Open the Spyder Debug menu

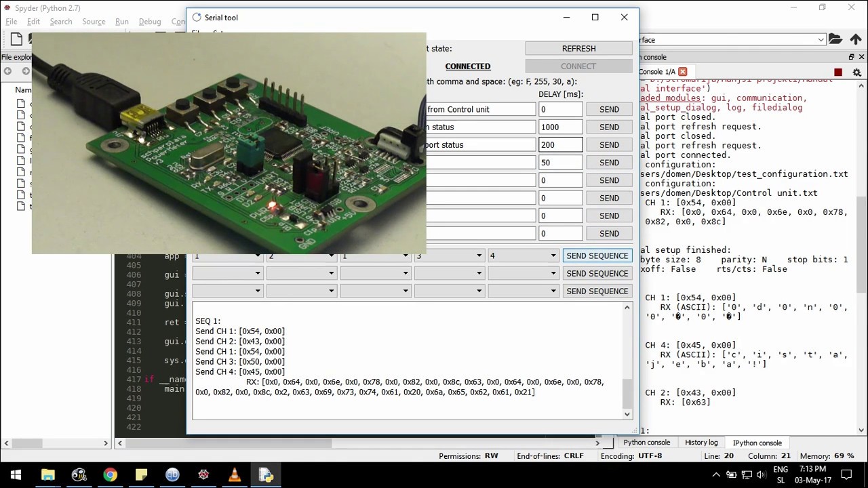[x=150, y=22]
